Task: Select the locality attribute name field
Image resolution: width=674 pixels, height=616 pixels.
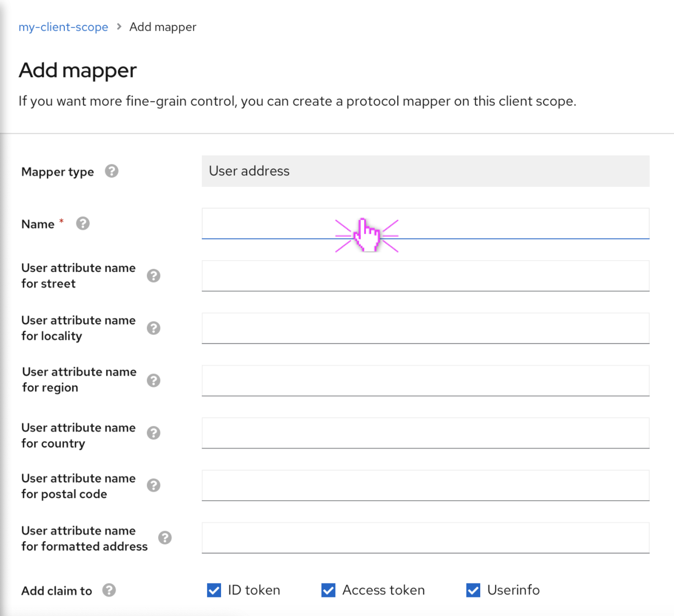Action: tap(426, 328)
